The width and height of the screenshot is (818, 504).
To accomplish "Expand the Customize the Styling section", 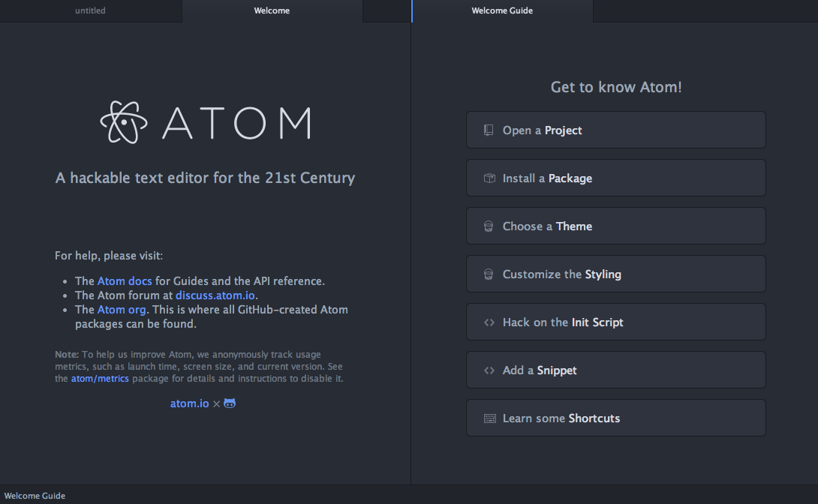I will [615, 274].
